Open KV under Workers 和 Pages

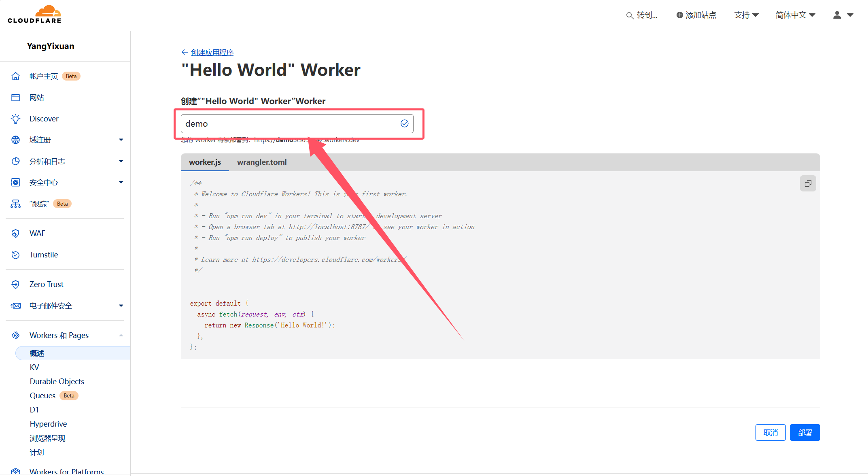click(x=34, y=367)
